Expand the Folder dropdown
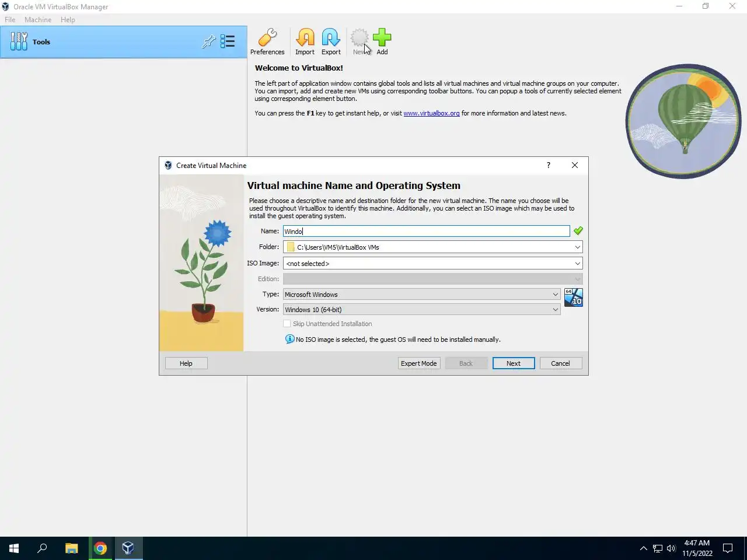747x560 pixels. (577, 247)
